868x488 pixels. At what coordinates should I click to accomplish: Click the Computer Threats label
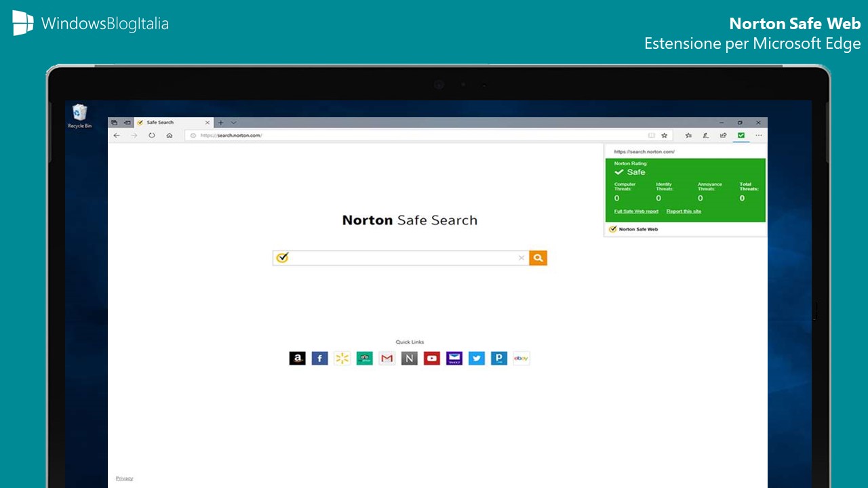pyautogui.click(x=625, y=186)
